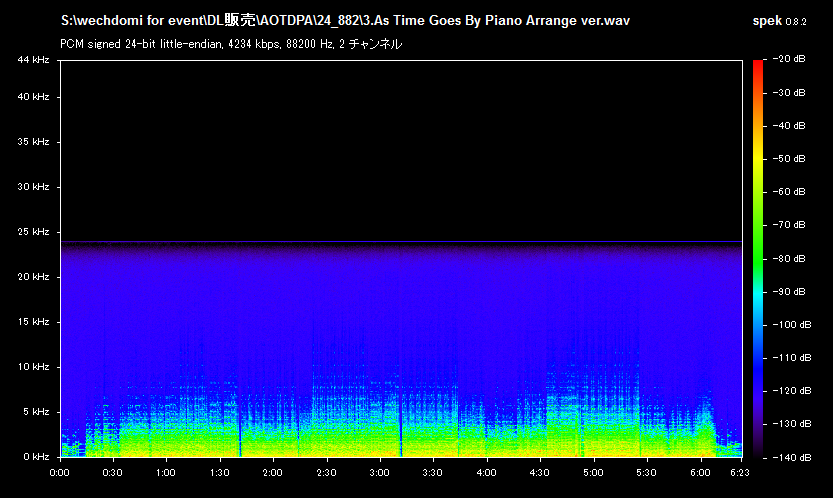Click the 4:30 time axis label
Image resolution: width=833 pixels, height=498 pixels.
(540, 473)
